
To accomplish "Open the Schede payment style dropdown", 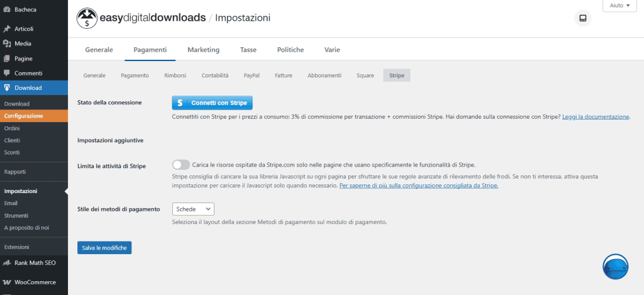I will coord(193,209).
